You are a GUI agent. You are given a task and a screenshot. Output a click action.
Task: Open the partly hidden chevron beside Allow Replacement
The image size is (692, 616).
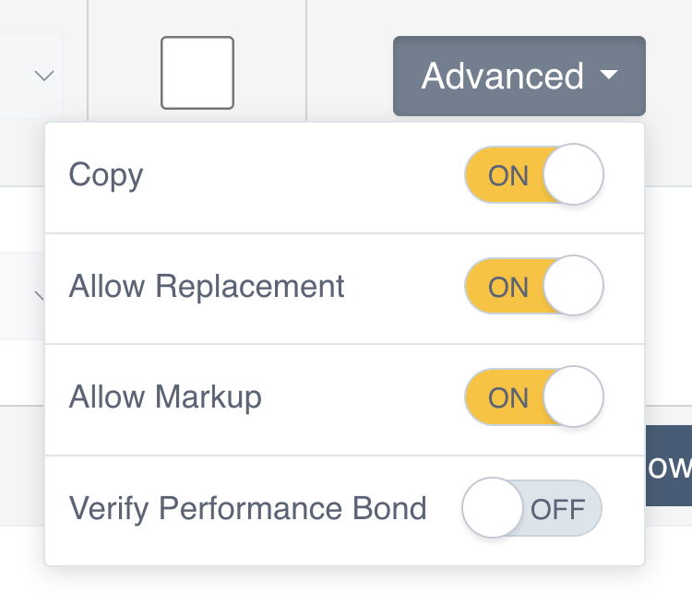tap(40, 296)
